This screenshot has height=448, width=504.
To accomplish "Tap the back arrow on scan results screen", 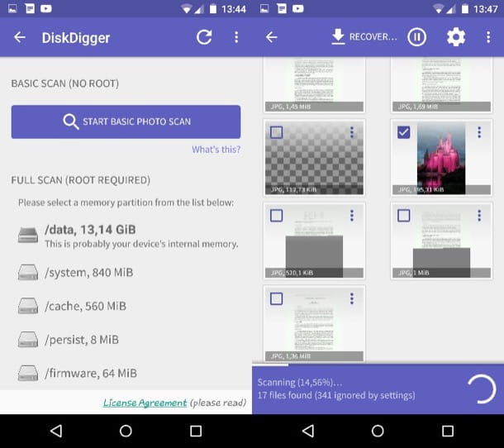I will (272, 37).
